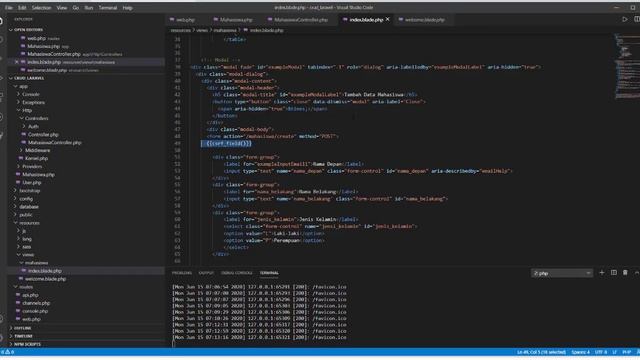Expand the Auth folder
The height and width of the screenshot is (360, 640).
[33, 127]
